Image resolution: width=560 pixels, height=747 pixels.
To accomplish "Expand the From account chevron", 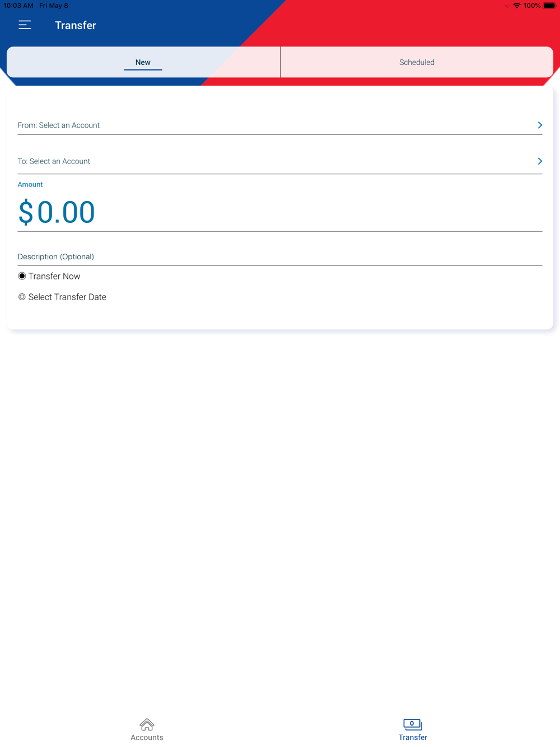I will pyautogui.click(x=540, y=125).
